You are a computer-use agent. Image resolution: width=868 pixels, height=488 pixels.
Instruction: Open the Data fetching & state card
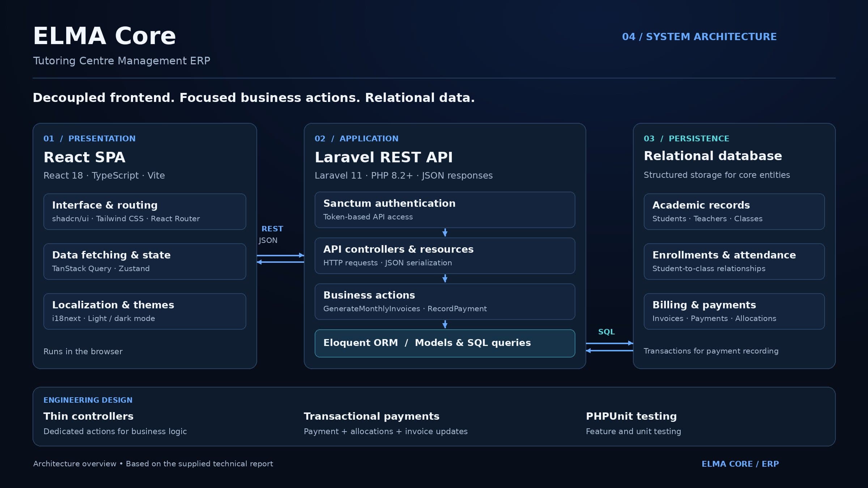coord(145,261)
